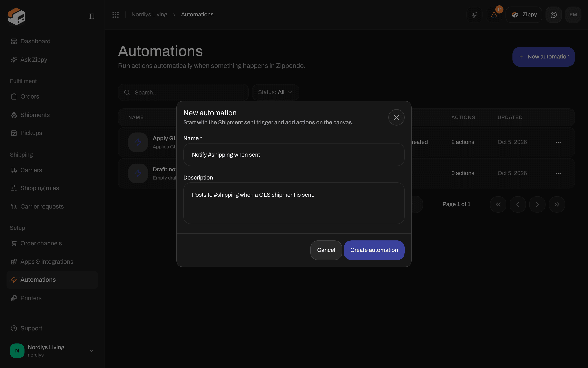Select Automations in sidebar
The height and width of the screenshot is (368, 588).
pos(52,280)
